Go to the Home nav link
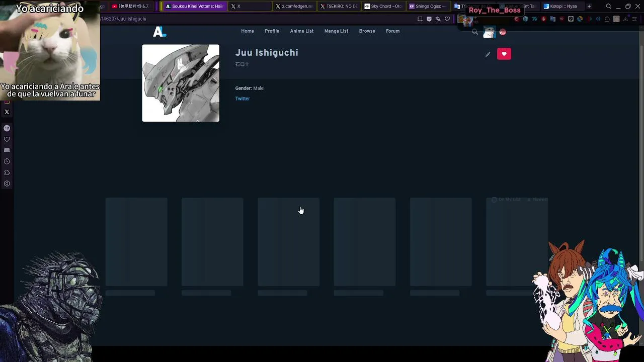Viewport: 644px width, 362px height. 248,31
